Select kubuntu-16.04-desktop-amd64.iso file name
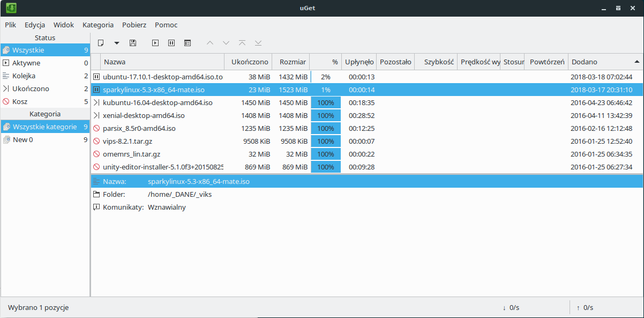Viewport: 644px width, 318px height. point(158,102)
